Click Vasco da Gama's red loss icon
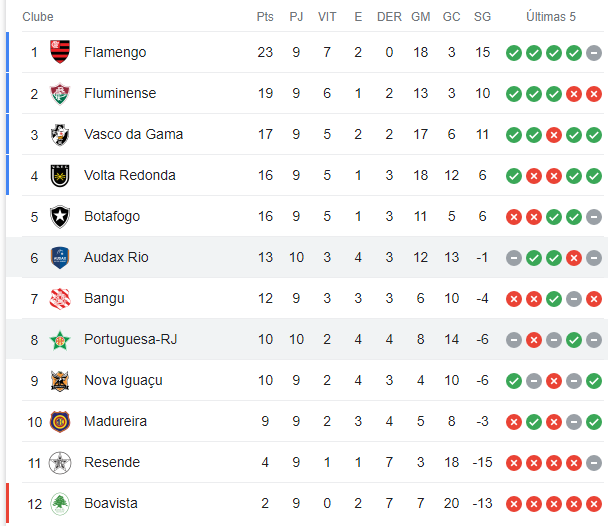This screenshot has height=526, width=608. click(554, 135)
